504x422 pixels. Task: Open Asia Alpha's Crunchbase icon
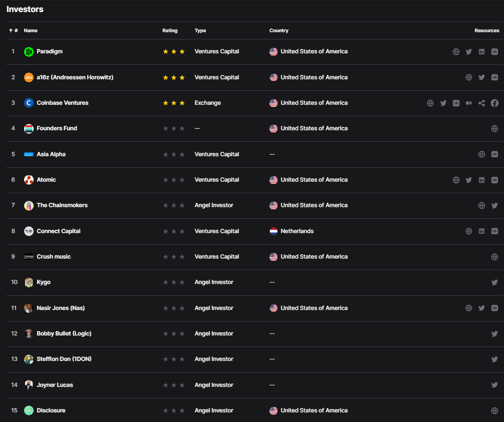tap(494, 154)
